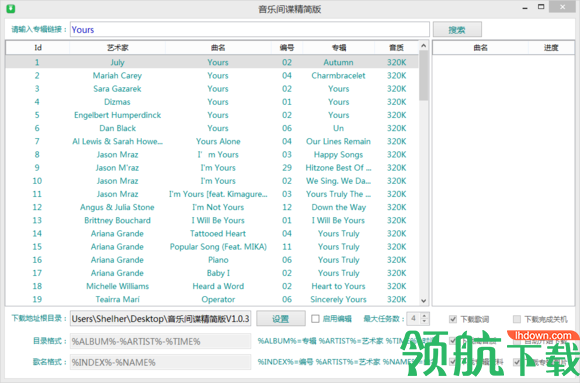Select the Dan Black row

point(212,128)
